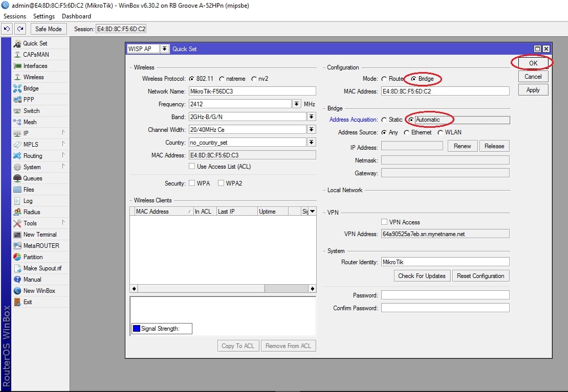The width and height of the screenshot is (568, 392).
Task: Open the Settings menu
Action: 44,16
